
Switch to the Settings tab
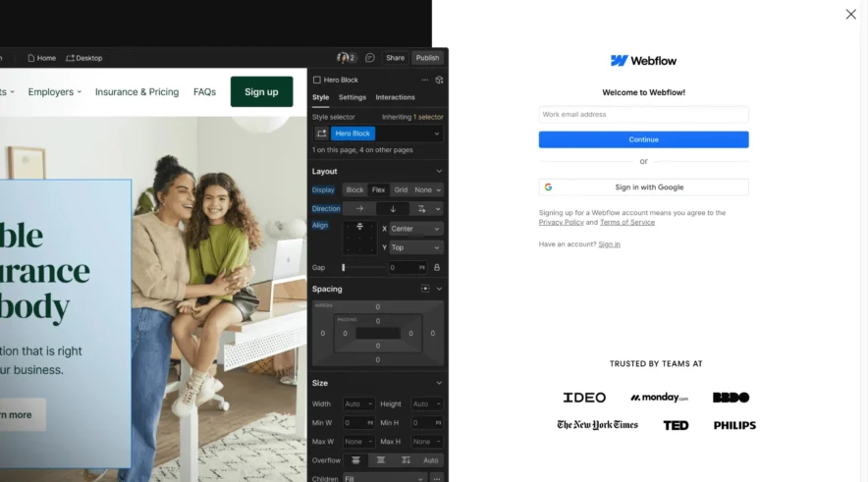[353, 97]
